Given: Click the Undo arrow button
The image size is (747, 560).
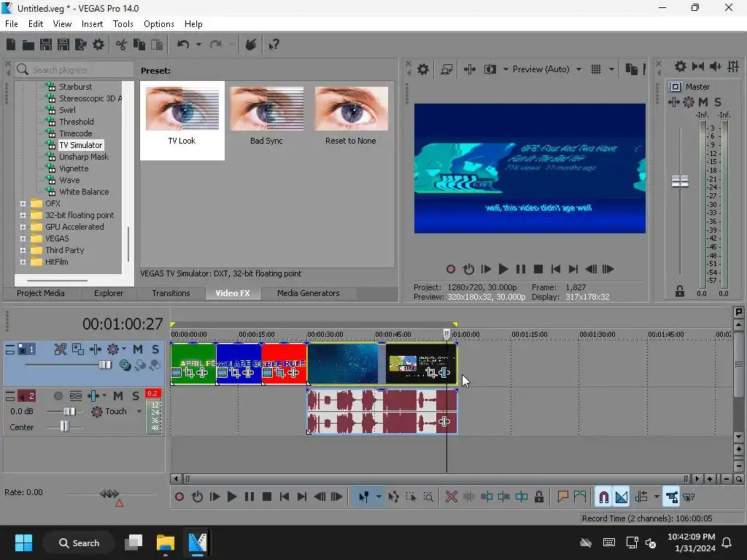Looking at the screenshot, I should point(183,44).
